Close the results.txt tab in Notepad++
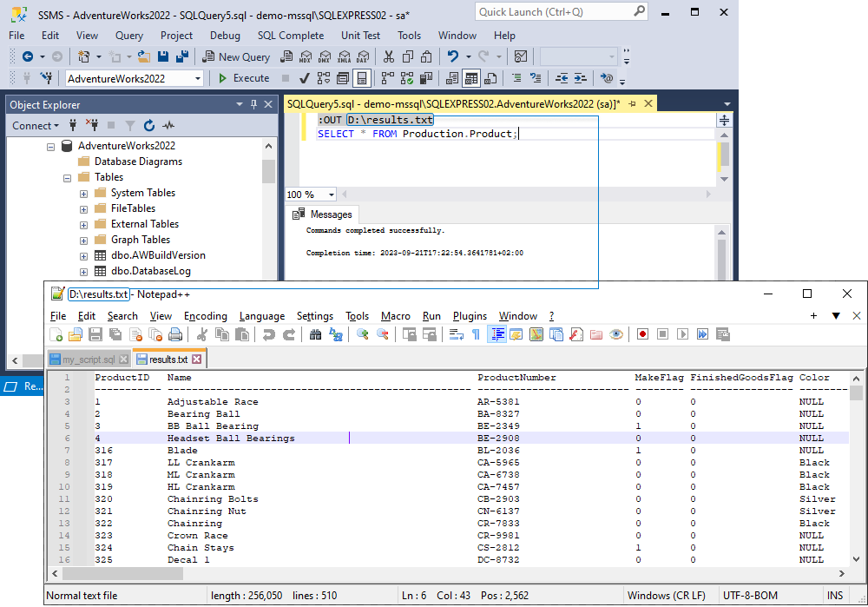Viewport: 868px width, 607px height. (196, 360)
